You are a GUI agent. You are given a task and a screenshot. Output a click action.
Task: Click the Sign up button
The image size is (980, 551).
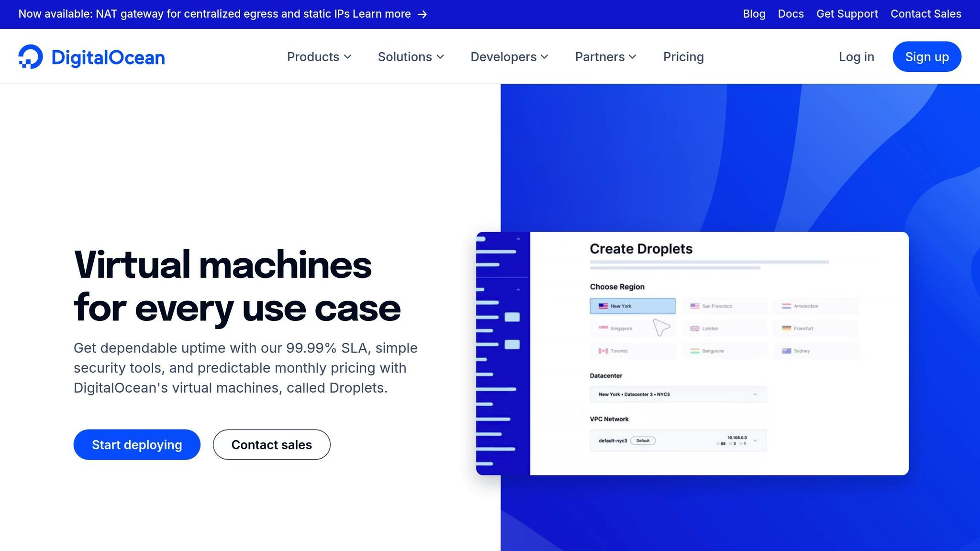[x=926, y=56]
